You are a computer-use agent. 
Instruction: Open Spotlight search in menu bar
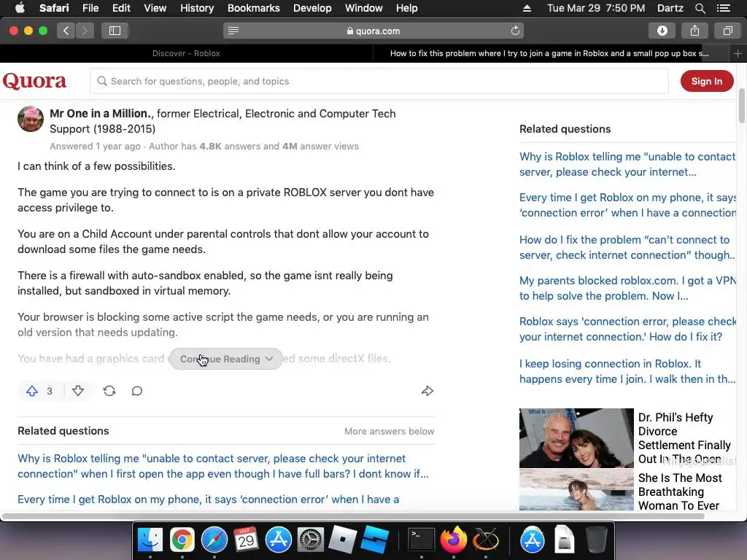700,8
